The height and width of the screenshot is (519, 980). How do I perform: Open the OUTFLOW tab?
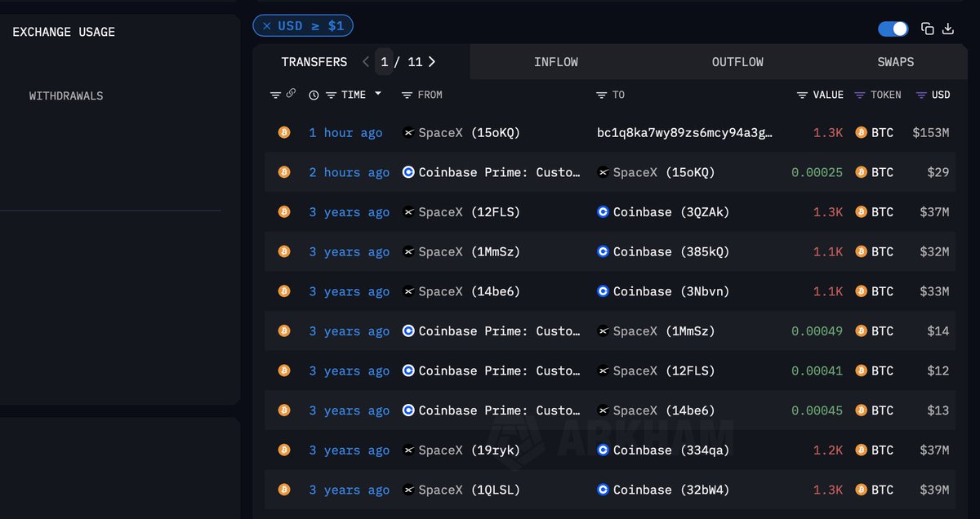coord(737,62)
